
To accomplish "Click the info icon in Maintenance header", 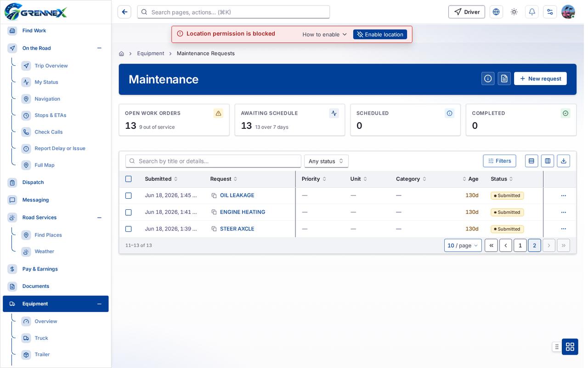I will [x=488, y=79].
